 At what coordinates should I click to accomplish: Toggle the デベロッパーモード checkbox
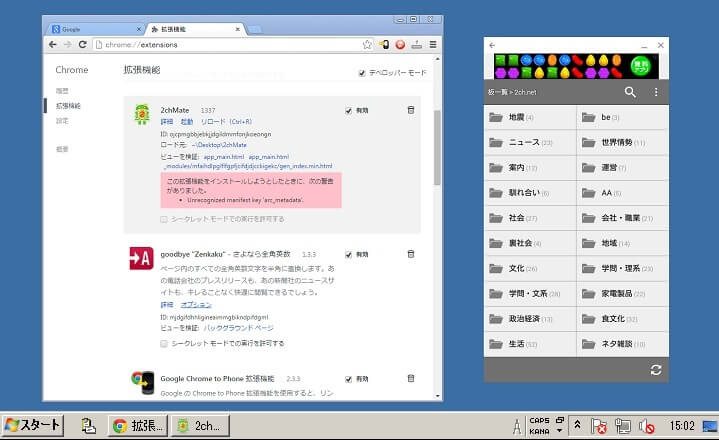(362, 73)
